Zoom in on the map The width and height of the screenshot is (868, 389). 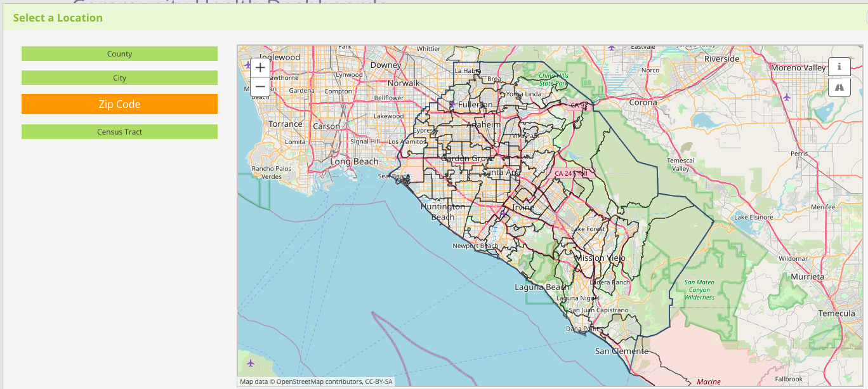pos(260,67)
